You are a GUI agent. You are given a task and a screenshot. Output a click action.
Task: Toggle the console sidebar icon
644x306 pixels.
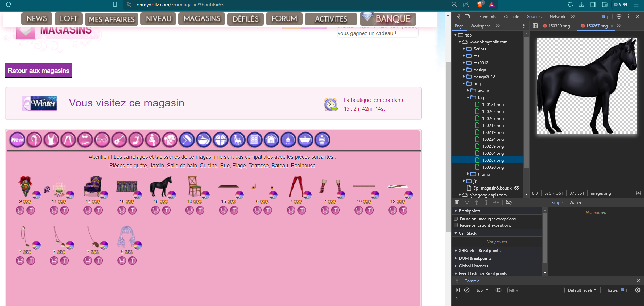[457, 290]
